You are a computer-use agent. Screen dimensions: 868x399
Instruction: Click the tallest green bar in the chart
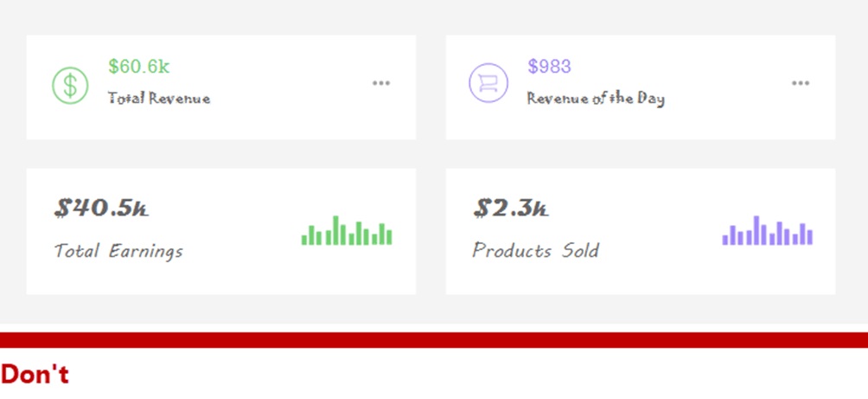coord(335,230)
